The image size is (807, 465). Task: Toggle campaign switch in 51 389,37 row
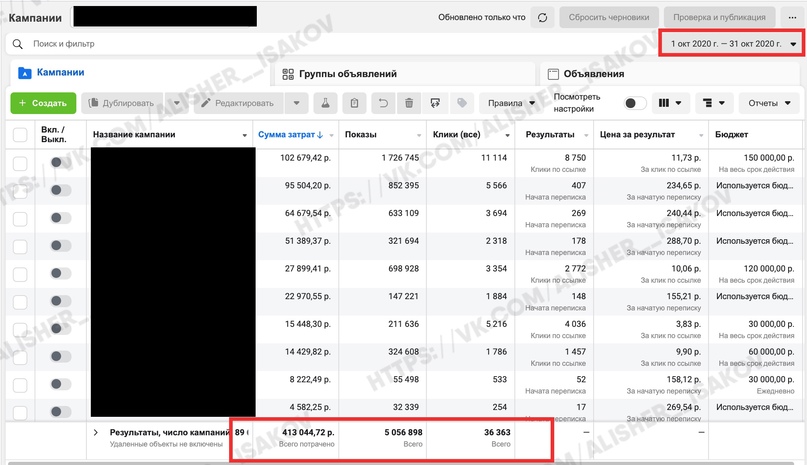coord(60,246)
